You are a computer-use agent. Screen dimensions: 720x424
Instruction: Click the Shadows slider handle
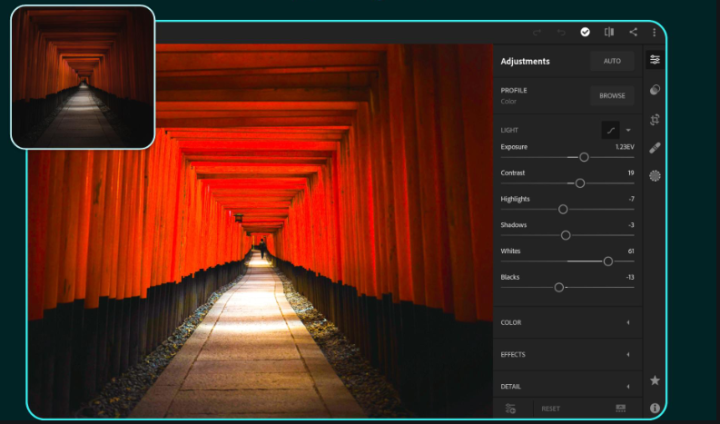pos(566,235)
